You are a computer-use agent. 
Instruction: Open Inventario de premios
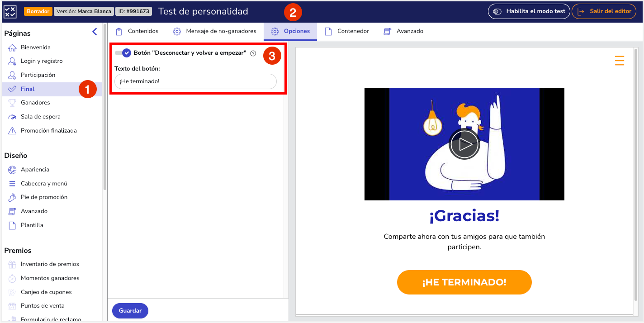50,264
